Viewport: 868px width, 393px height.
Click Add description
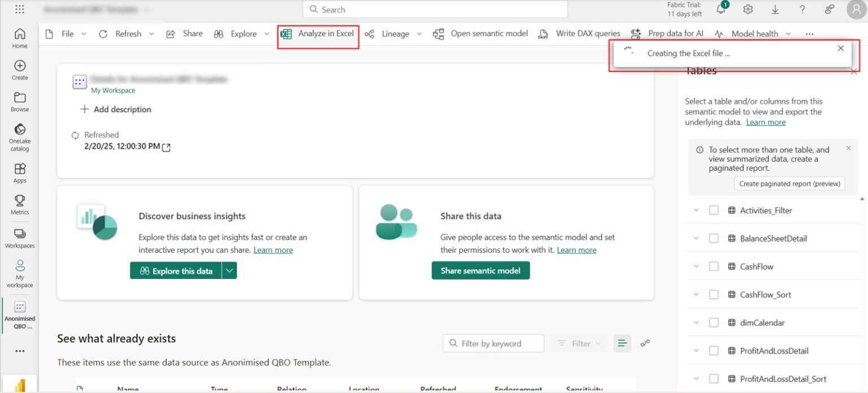pos(116,110)
